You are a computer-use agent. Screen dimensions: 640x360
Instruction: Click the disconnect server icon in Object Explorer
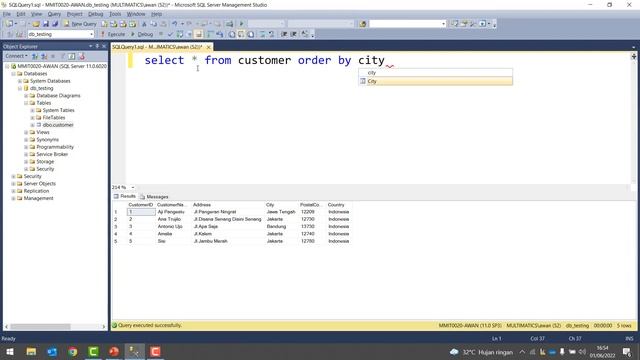44,56
